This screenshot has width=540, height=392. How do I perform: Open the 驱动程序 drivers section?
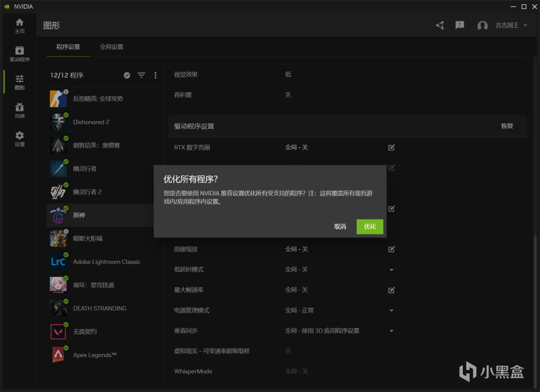20,54
